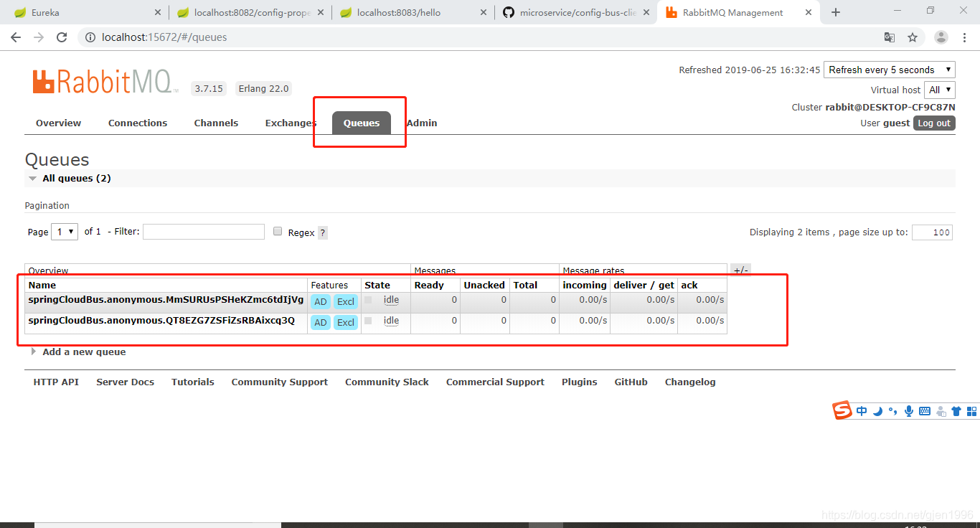The image size is (980, 528).
Task: Click Excl feature tag of QT8EZG7ZSFiZsRBAixcq3Q queue
Action: pos(346,323)
